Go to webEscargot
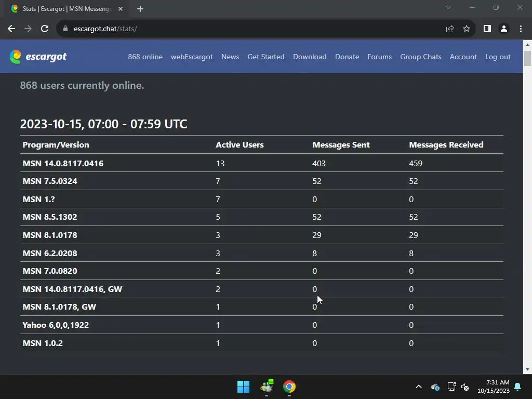The height and width of the screenshot is (399, 532). 192,57
